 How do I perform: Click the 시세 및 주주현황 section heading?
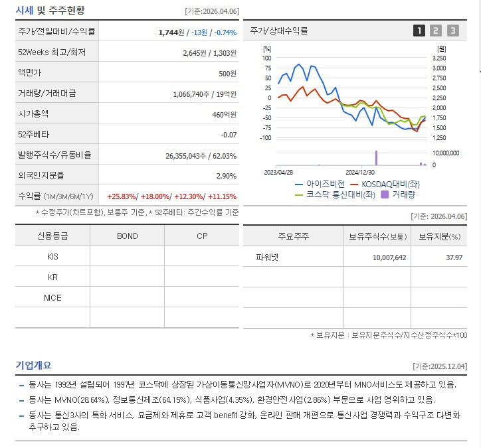[50, 11]
